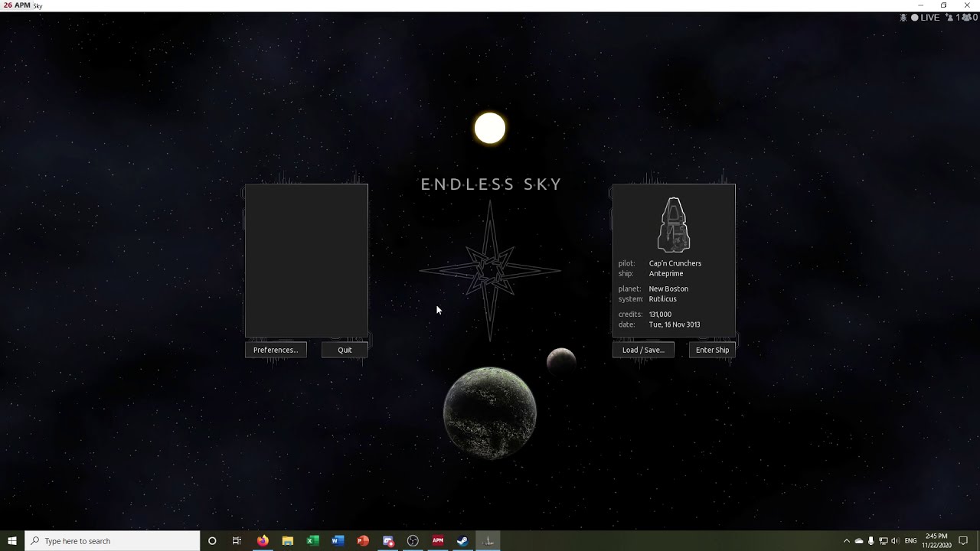Open Steam from the taskbar
The image size is (980, 551).
pos(462,541)
